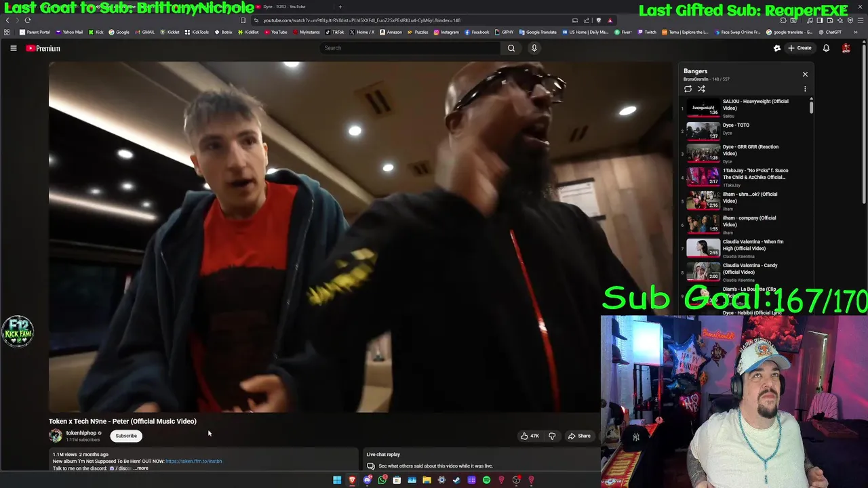Play 1TakeJay - No F*cks playlist item
The image size is (868, 488).
click(744, 177)
